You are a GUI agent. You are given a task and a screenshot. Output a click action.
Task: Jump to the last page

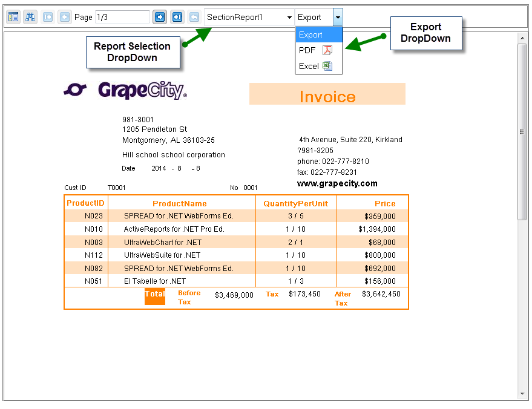coord(177,17)
